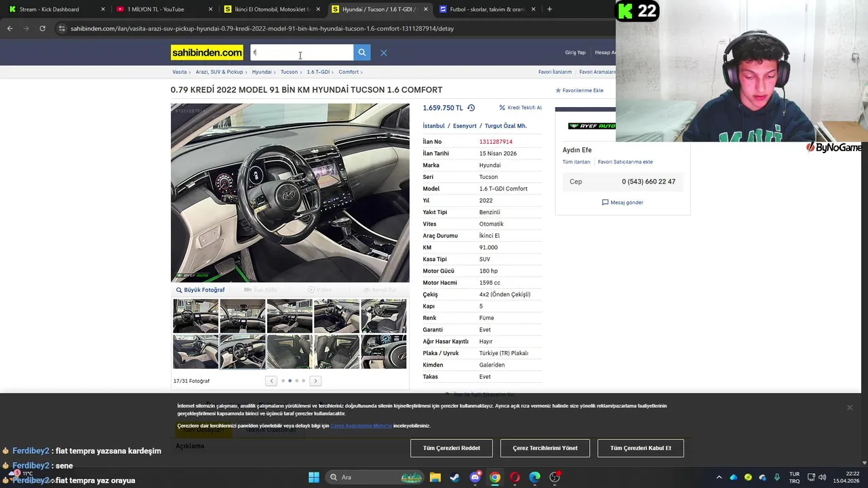Open the Tüm ilanları link
This screenshot has height=488, width=868.
click(576, 162)
